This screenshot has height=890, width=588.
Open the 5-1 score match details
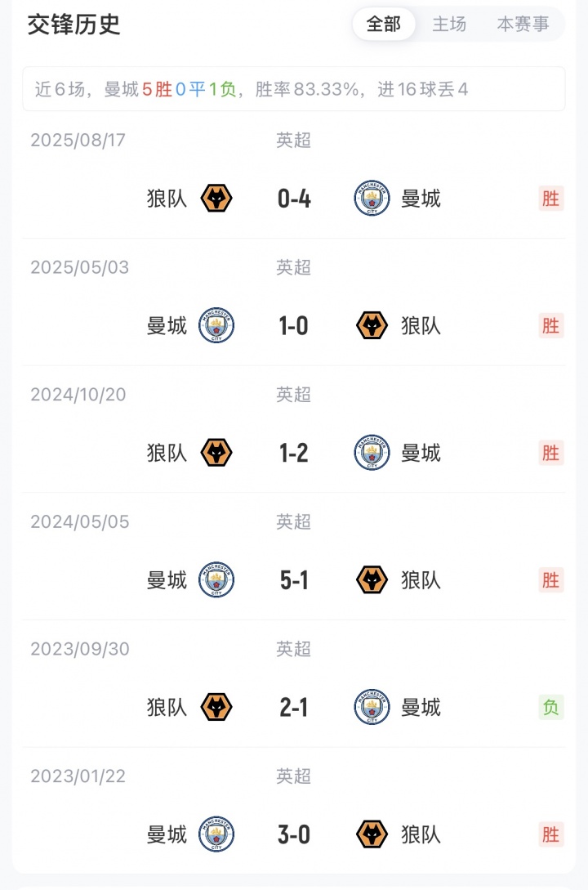coord(294,580)
